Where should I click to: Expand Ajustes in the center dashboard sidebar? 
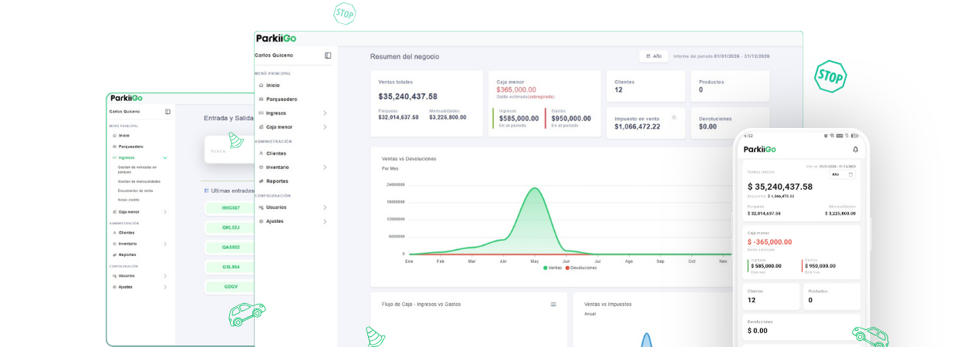[x=325, y=221]
